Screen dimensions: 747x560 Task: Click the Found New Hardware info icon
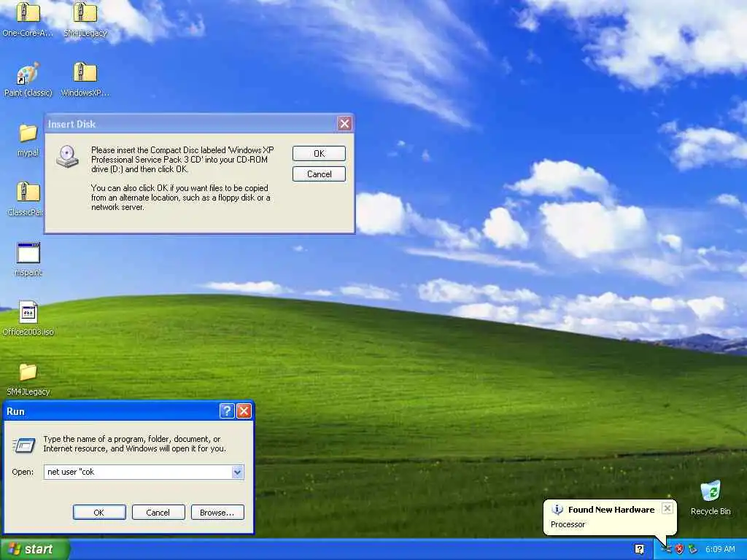pyautogui.click(x=557, y=510)
